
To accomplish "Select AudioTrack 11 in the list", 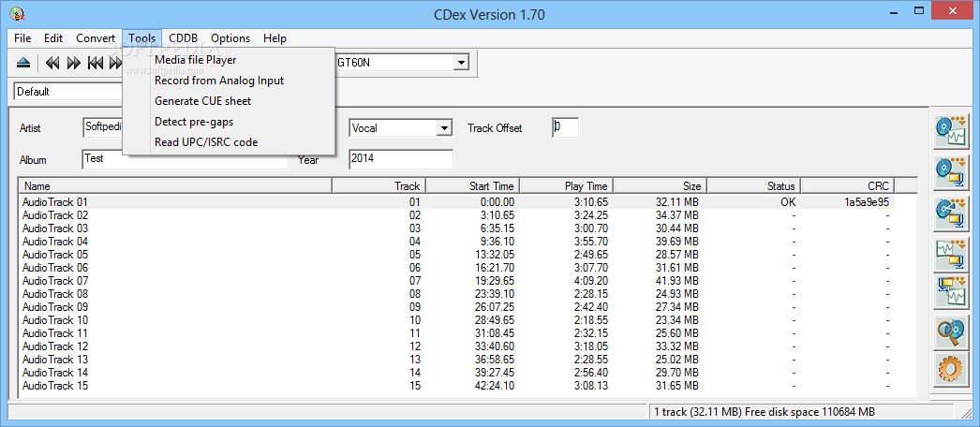I will click(457, 333).
